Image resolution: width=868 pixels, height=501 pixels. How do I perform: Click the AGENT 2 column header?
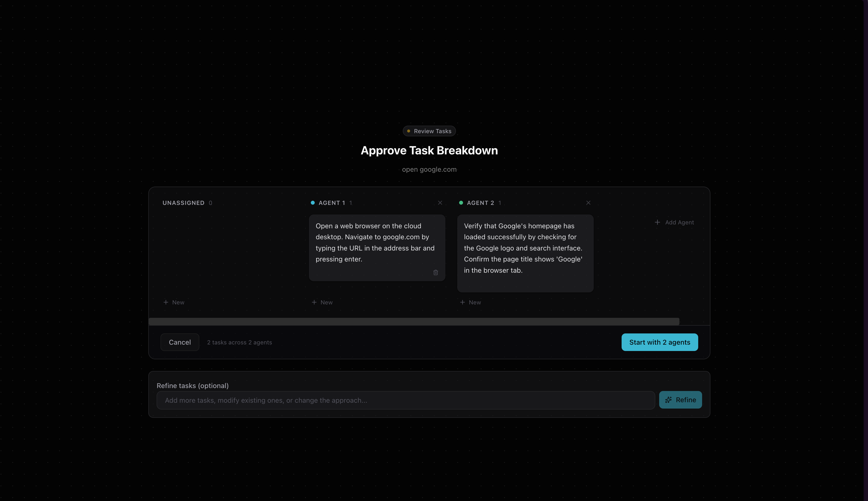click(480, 203)
